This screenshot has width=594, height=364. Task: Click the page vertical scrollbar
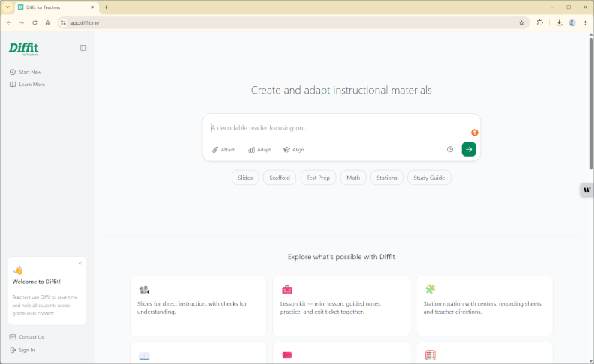(590, 103)
